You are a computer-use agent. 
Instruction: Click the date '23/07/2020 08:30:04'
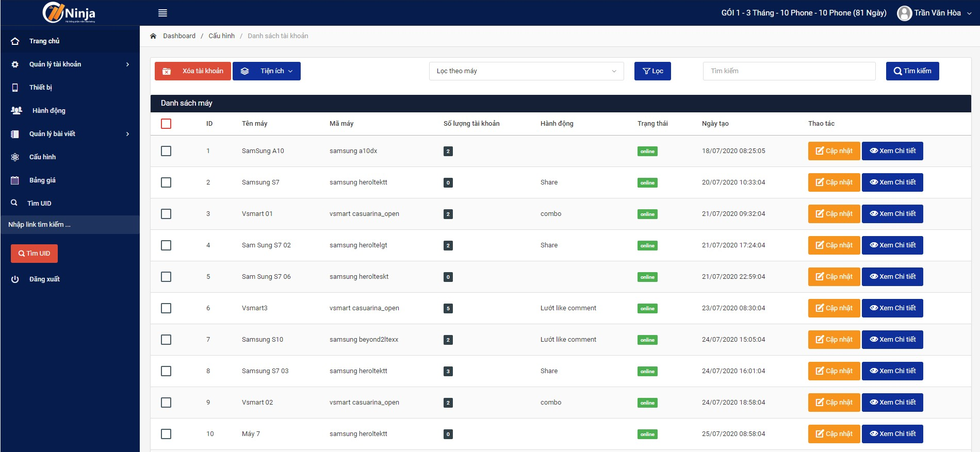tap(733, 308)
